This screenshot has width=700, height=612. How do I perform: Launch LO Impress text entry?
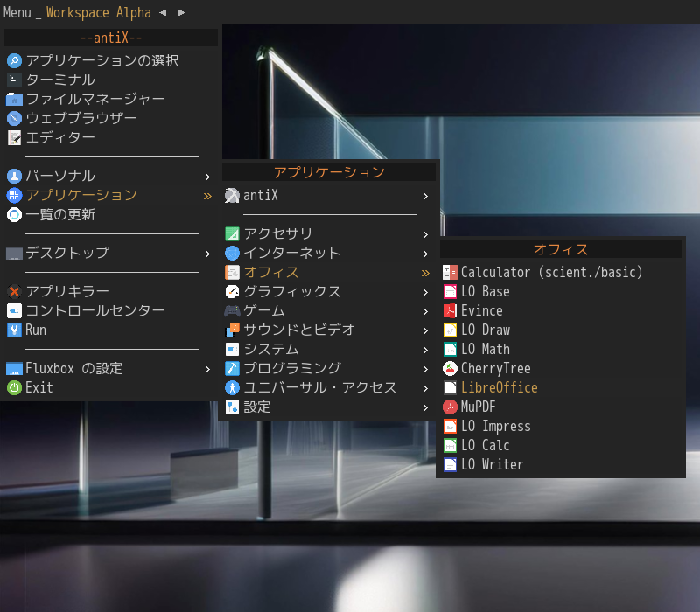click(x=496, y=427)
